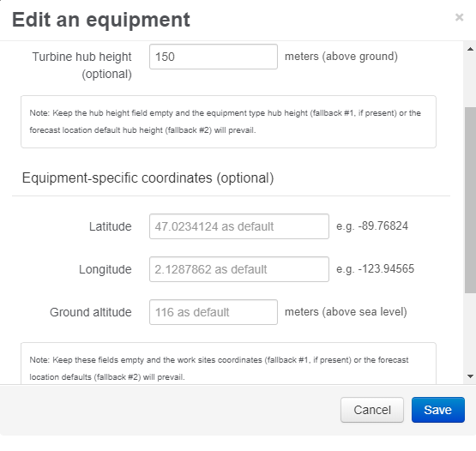Viewport: 476px width, 451px height.
Task: Click the Latitude label
Action: click(110, 226)
